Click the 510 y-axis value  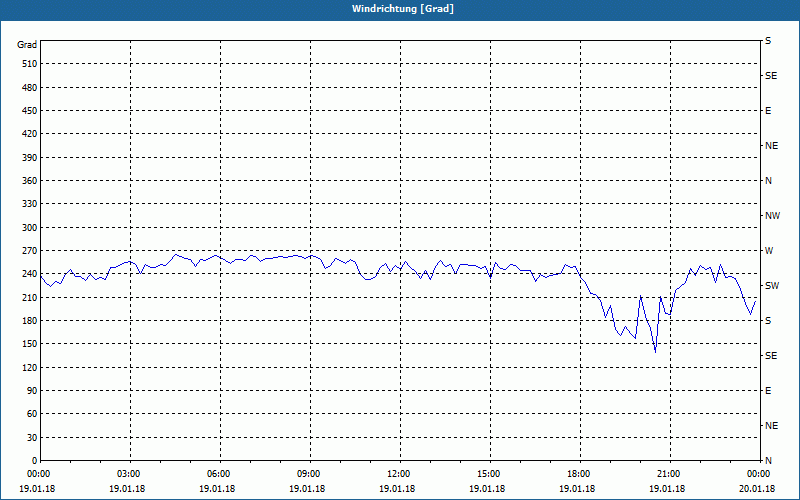point(30,64)
